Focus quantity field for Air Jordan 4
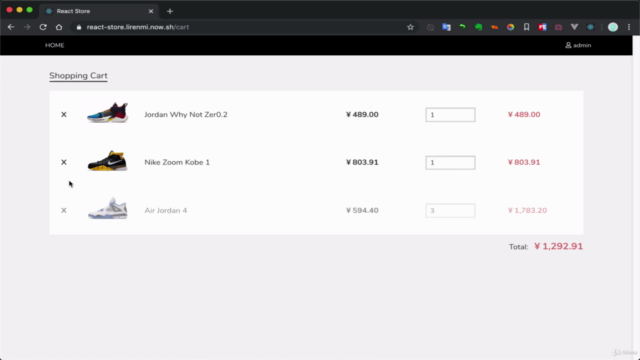The height and width of the screenshot is (360, 640). pyautogui.click(x=450, y=211)
